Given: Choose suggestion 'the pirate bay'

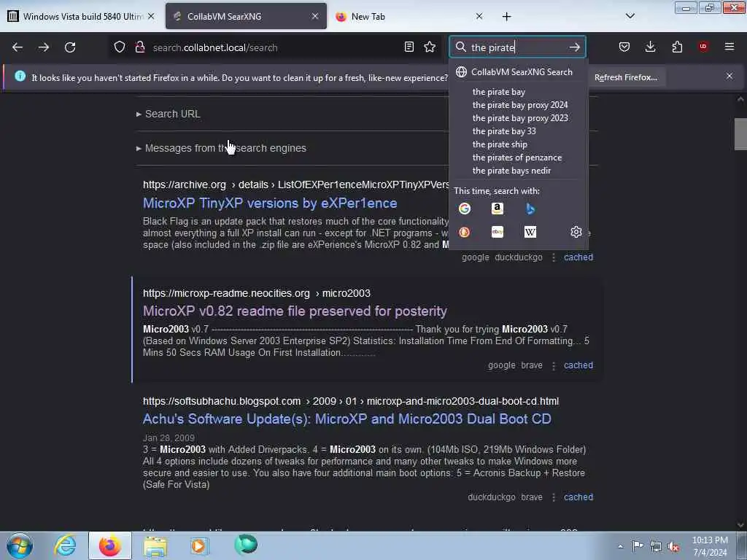Looking at the screenshot, I should (x=519, y=92).
